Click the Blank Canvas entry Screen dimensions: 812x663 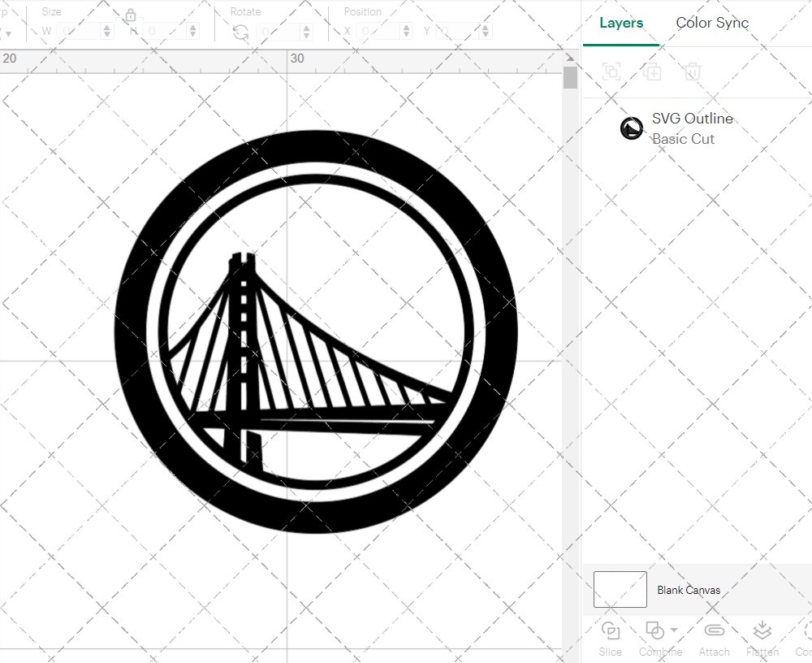(x=689, y=590)
